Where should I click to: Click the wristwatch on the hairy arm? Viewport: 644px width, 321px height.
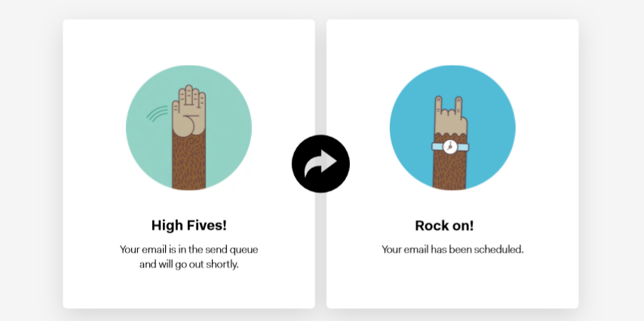450,147
